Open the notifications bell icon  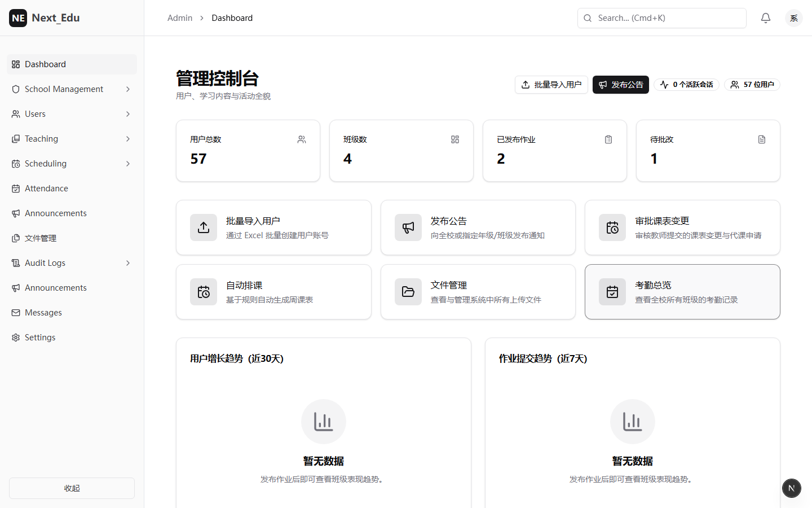coord(766,18)
